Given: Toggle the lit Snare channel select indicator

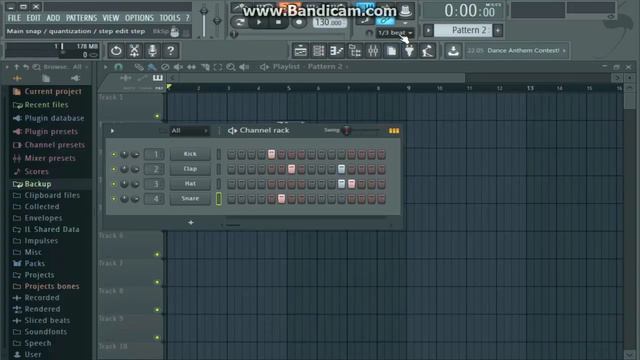Looking at the screenshot, I should [x=219, y=199].
